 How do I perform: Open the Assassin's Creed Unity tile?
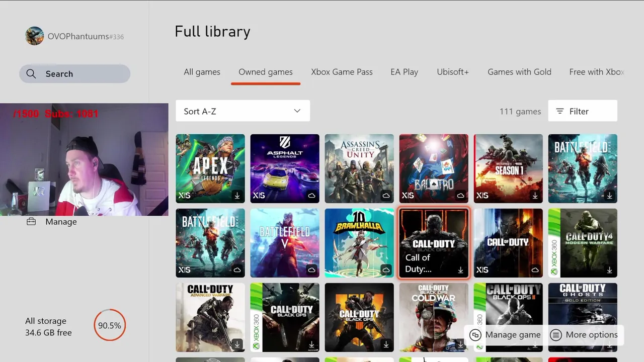[x=359, y=168]
